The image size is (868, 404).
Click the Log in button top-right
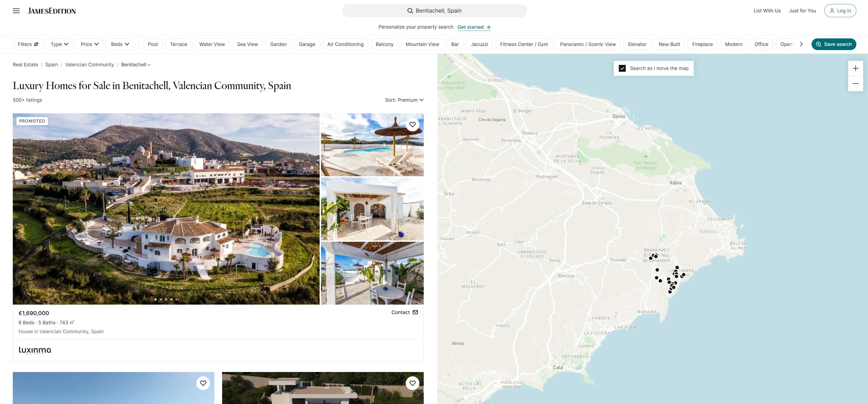(x=840, y=11)
